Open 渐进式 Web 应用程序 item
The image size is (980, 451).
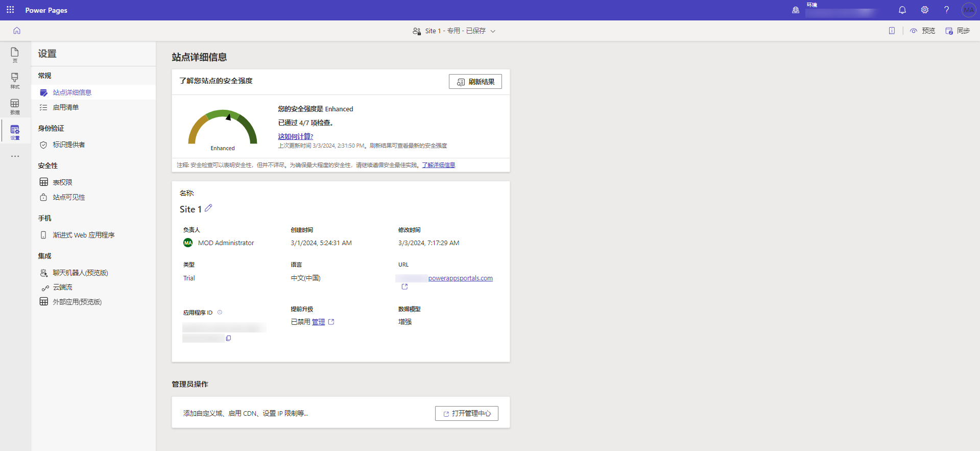pos(93,235)
